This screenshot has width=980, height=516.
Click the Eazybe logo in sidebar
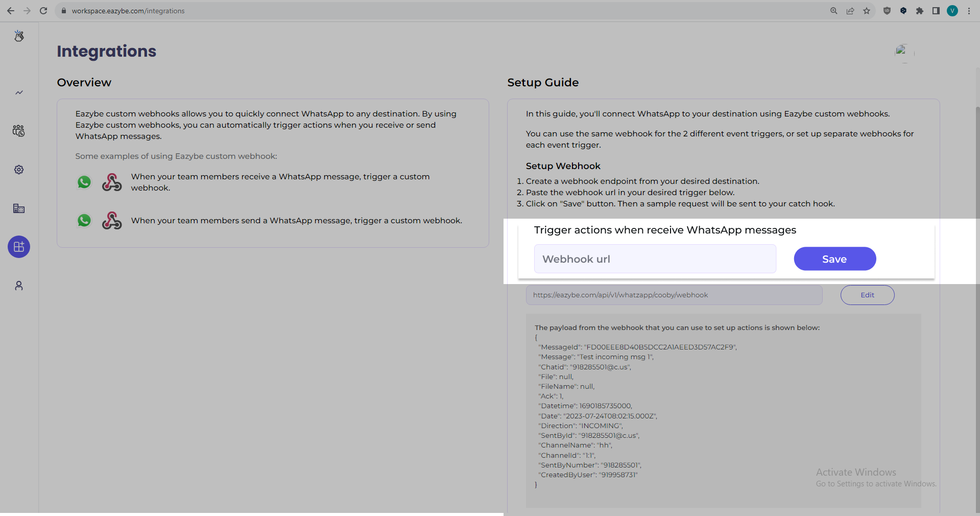point(19,36)
